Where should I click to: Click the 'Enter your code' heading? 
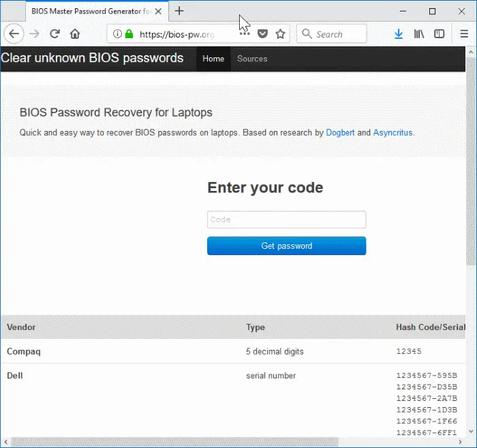(265, 188)
